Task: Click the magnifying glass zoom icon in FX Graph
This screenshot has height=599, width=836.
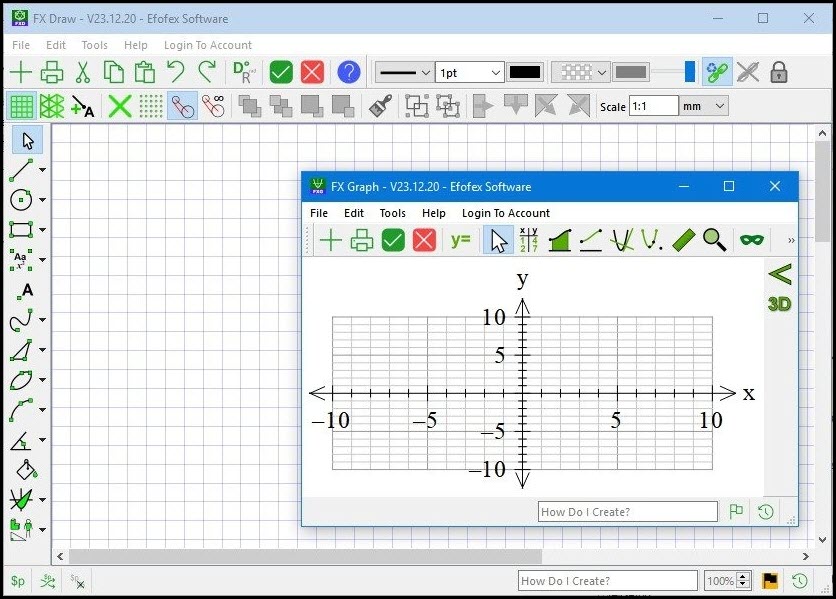Action: tap(714, 239)
